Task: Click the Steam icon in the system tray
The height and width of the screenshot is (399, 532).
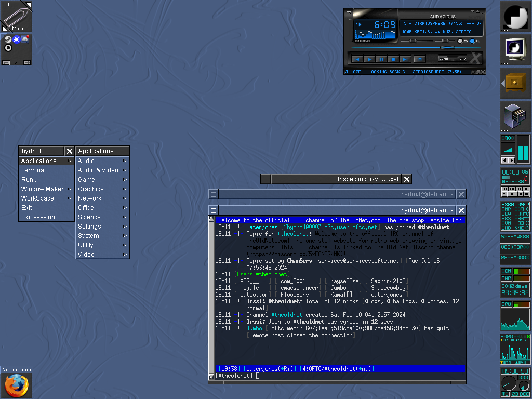Action: (x=8, y=39)
